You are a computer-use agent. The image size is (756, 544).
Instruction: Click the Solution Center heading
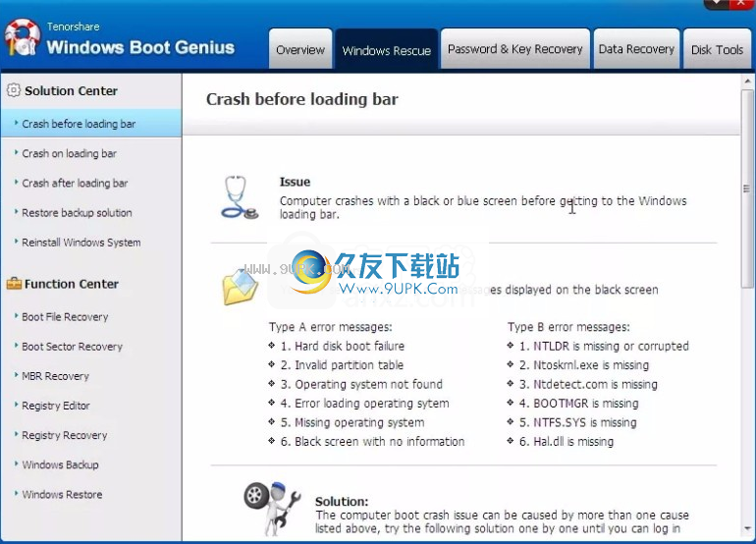click(71, 90)
